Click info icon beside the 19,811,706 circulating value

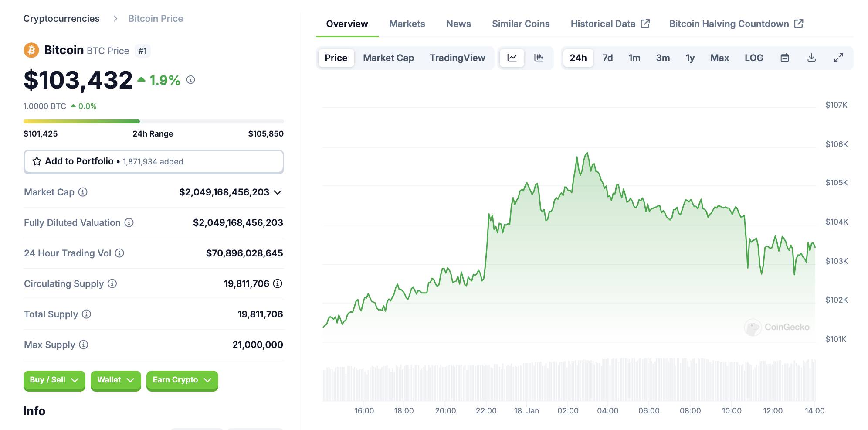[278, 283]
